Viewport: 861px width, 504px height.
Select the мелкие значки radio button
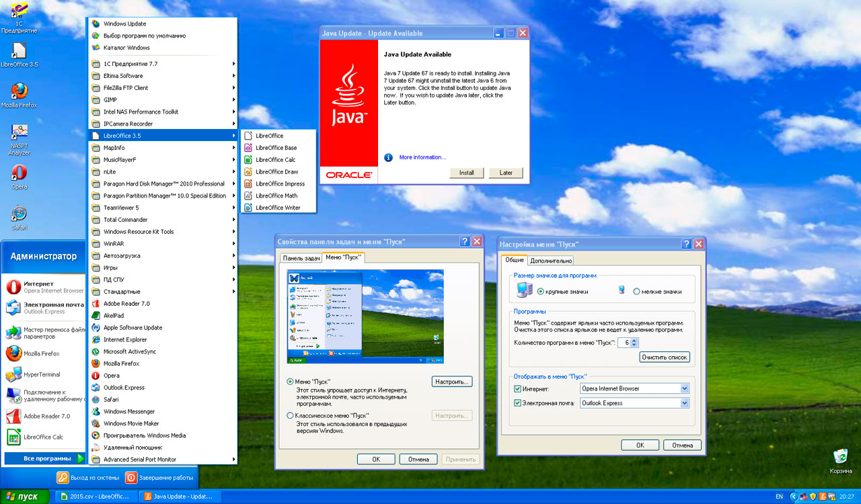tap(636, 292)
